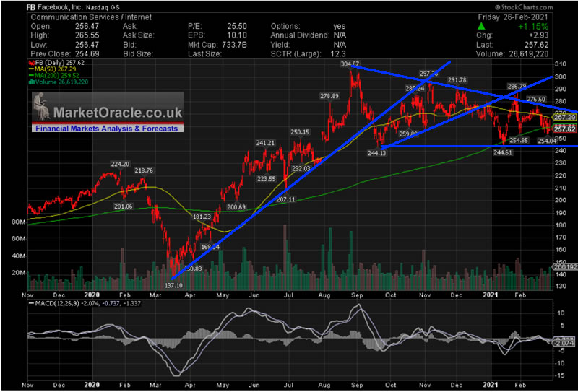Viewport: 578px width, 392px height.
Task: Click the yellow 267.29 axis price tag
Action: click(564, 117)
